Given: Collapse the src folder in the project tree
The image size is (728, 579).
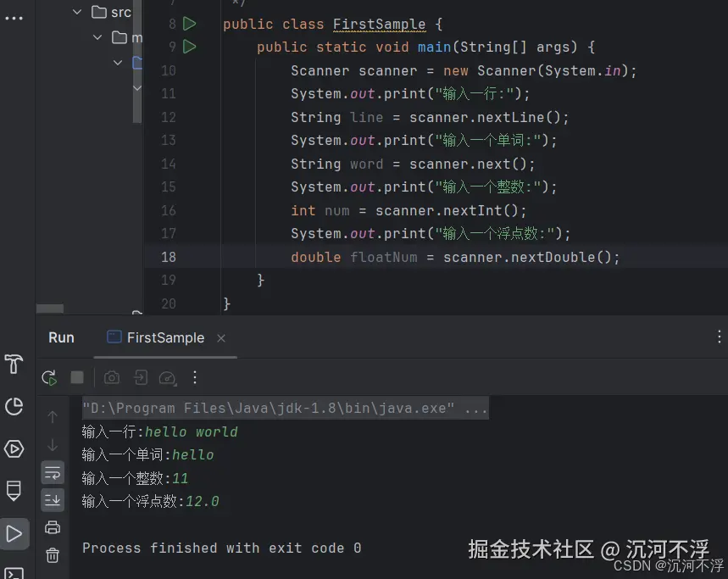Looking at the screenshot, I should [75, 12].
